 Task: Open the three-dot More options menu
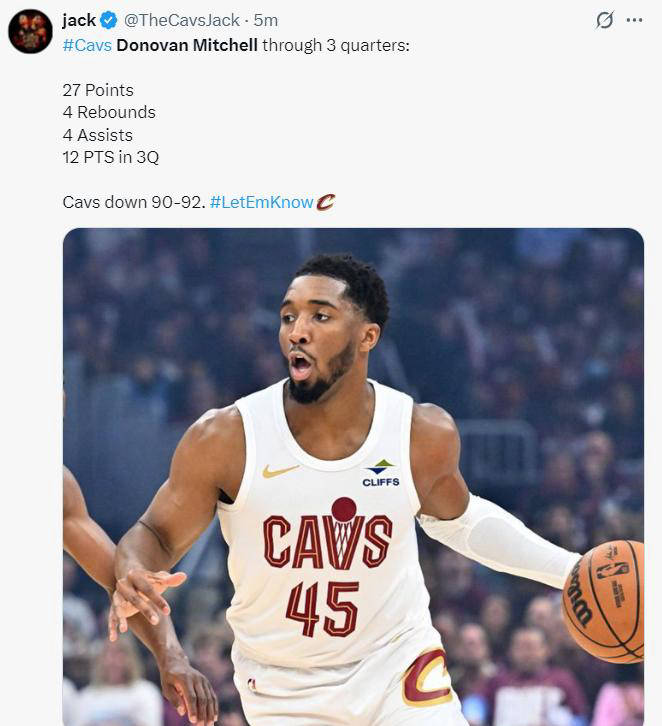(634, 20)
